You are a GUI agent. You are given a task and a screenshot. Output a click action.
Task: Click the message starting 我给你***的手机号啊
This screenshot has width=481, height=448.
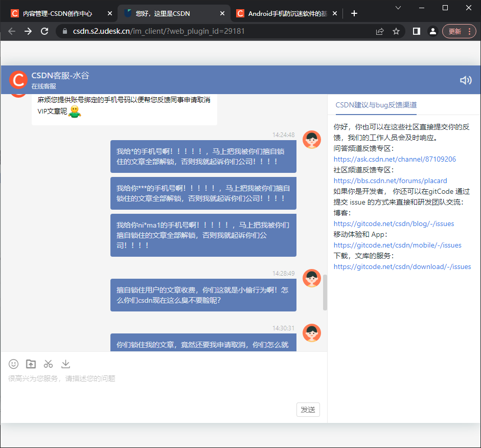click(x=203, y=193)
